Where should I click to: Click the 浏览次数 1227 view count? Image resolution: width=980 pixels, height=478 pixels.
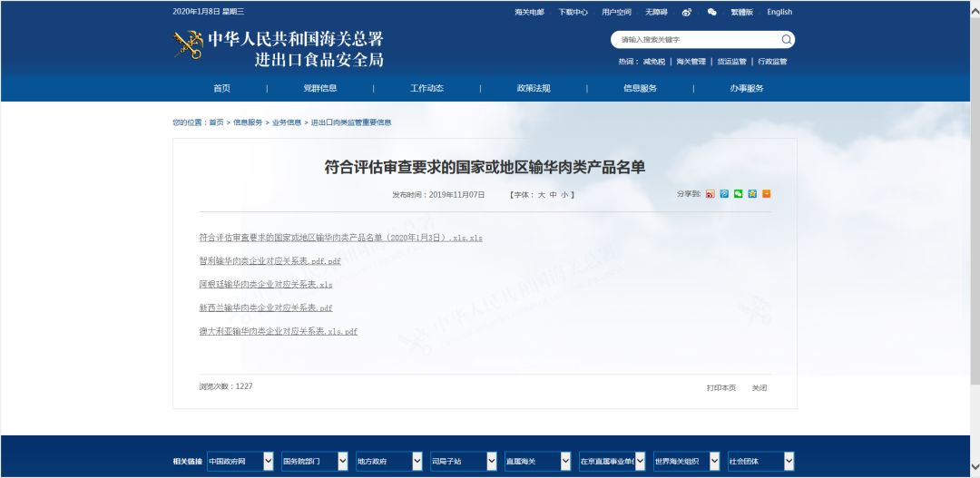226,386
